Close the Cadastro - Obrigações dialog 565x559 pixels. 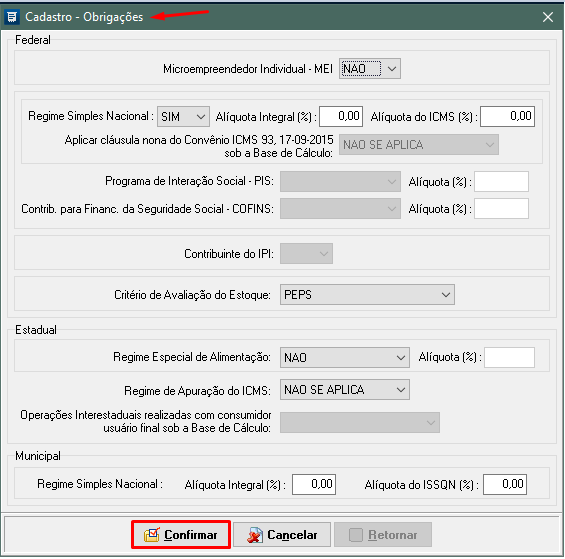[x=548, y=17]
